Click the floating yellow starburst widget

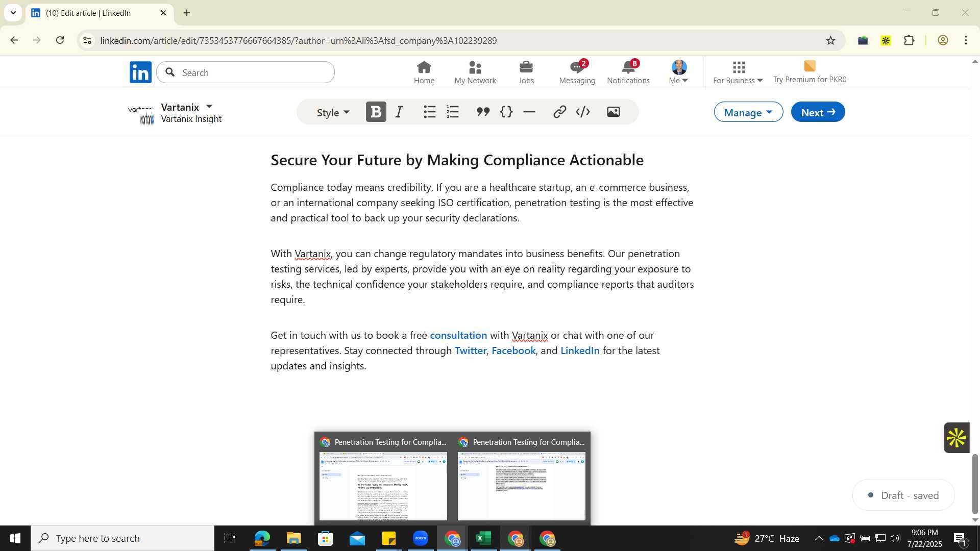tap(956, 438)
